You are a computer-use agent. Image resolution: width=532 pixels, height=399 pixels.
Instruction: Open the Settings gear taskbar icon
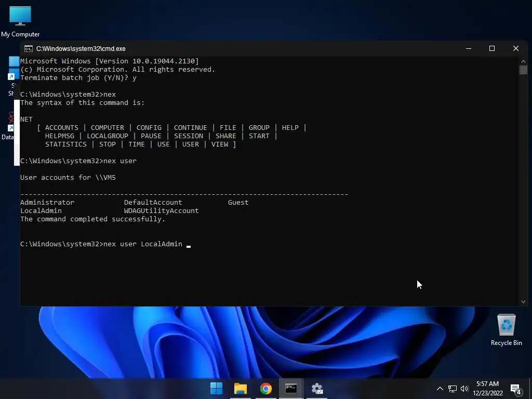tap(317, 389)
